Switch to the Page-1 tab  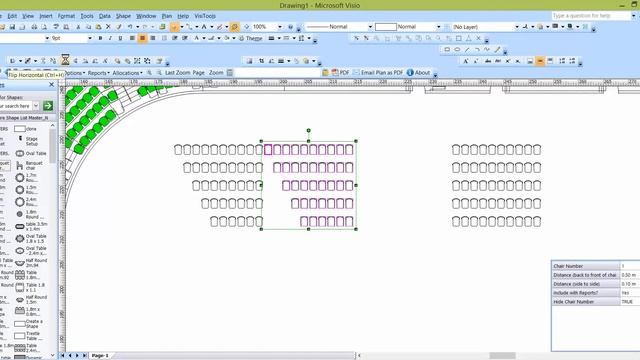pyautogui.click(x=100, y=356)
